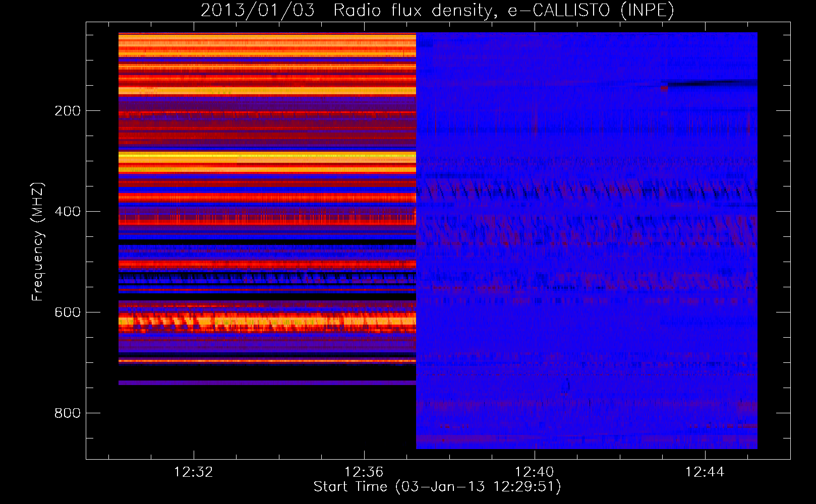Click the '400' frequency tick label
Viewport: 816px width, 504px height.
coord(68,212)
